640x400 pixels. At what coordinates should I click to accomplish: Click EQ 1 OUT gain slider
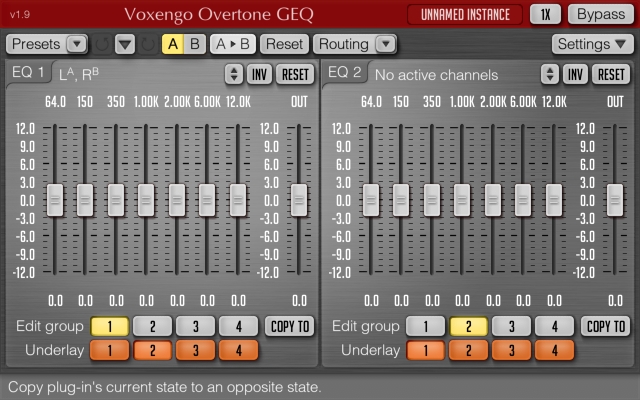[x=299, y=200]
